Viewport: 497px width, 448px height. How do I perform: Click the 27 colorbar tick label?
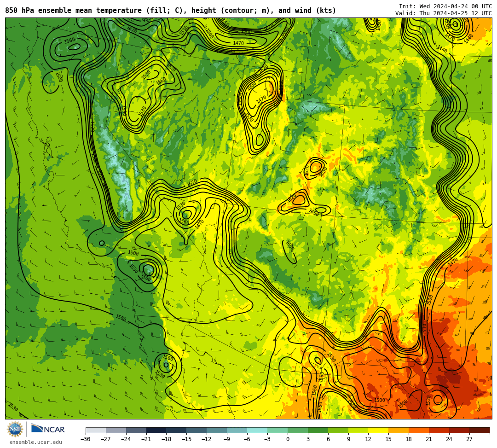tap(469, 439)
